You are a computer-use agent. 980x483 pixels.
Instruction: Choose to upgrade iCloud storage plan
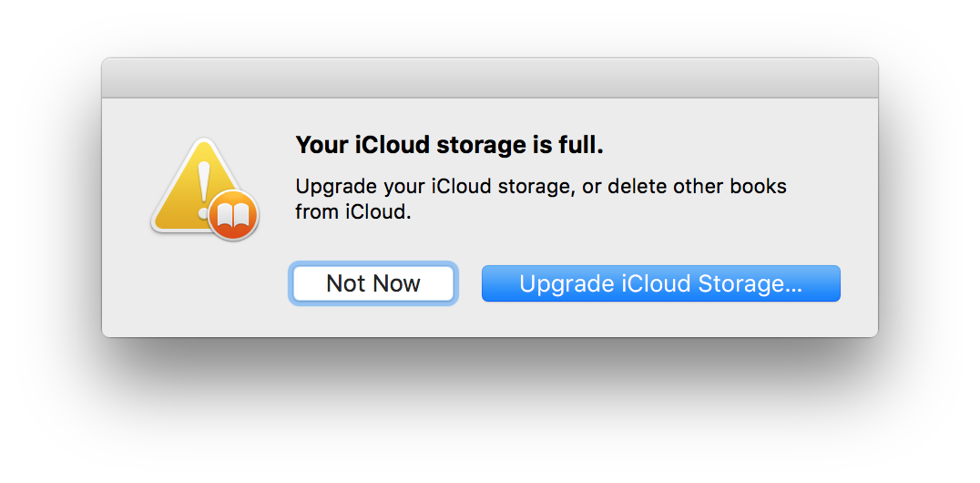click(660, 283)
